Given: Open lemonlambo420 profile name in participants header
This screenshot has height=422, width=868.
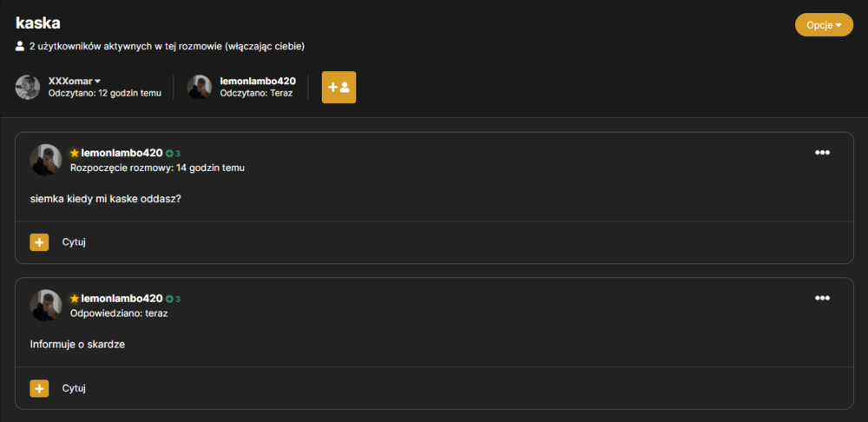Looking at the screenshot, I should click(258, 82).
